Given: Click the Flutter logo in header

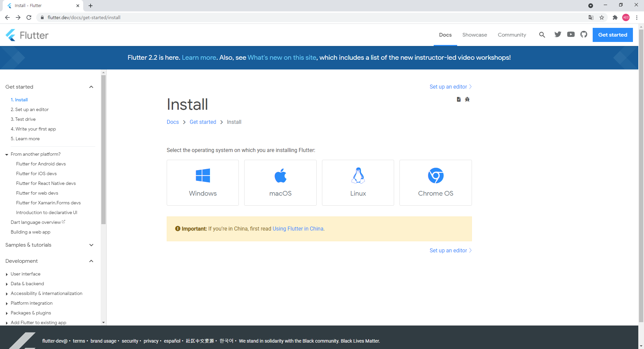Looking at the screenshot, I should coord(27,35).
